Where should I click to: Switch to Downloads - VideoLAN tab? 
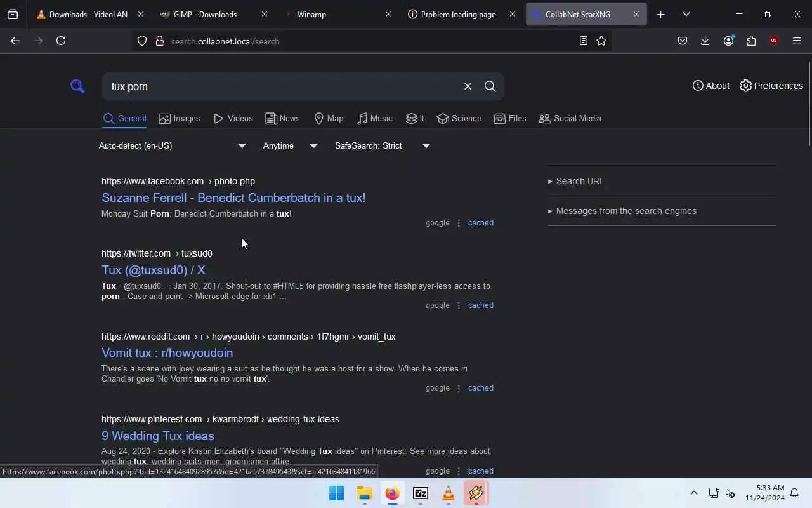pos(90,14)
